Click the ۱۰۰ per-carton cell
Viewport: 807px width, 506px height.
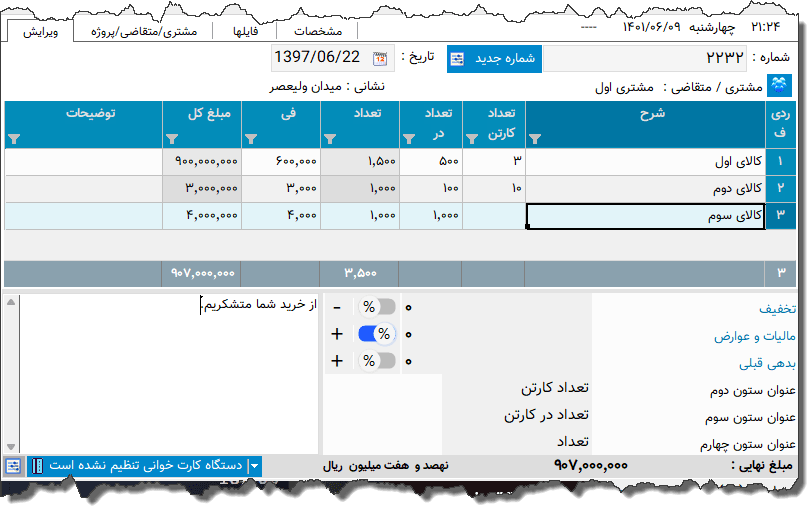tap(431, 188)
